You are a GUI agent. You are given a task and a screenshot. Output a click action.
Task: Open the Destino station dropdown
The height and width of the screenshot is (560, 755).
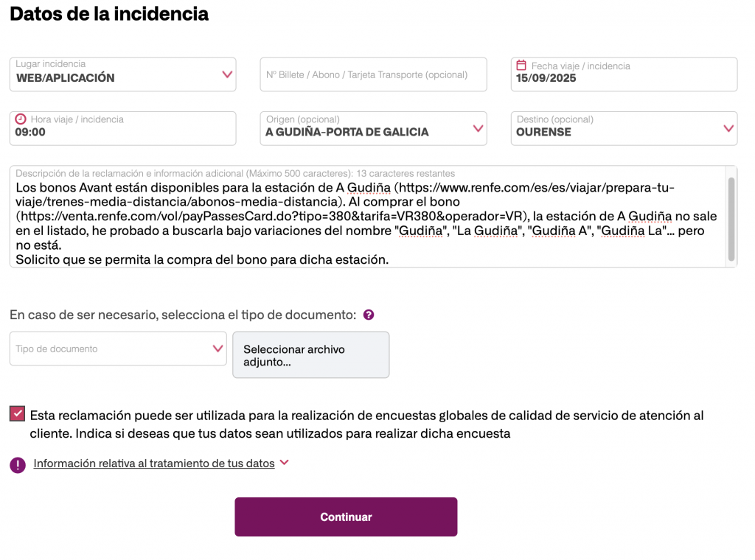[x=728, y=128]
